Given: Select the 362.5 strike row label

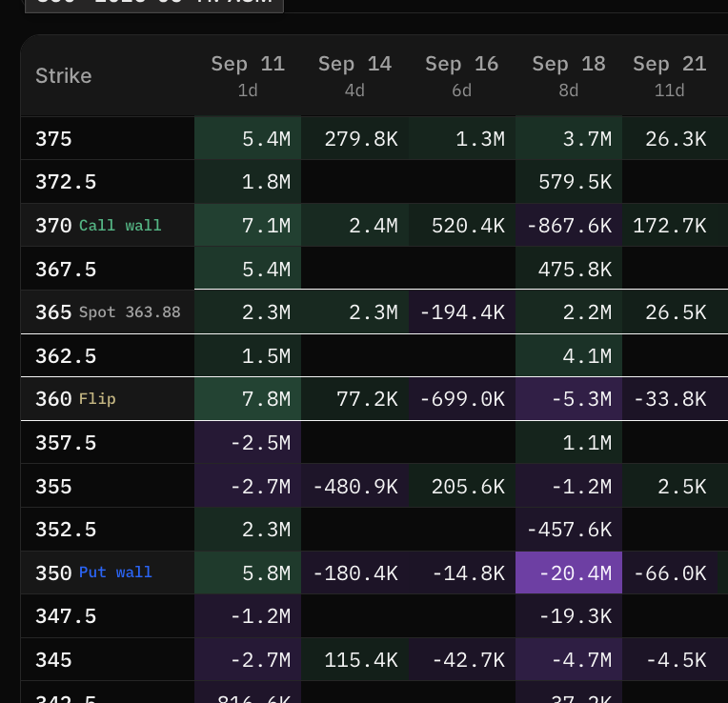Looking at the screenshot, I should point(66,356).
